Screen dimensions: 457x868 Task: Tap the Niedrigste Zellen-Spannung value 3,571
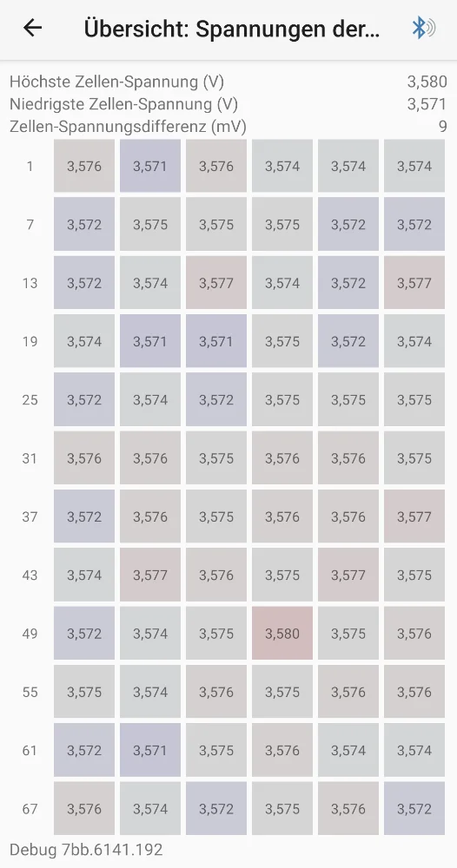(427, 104)
